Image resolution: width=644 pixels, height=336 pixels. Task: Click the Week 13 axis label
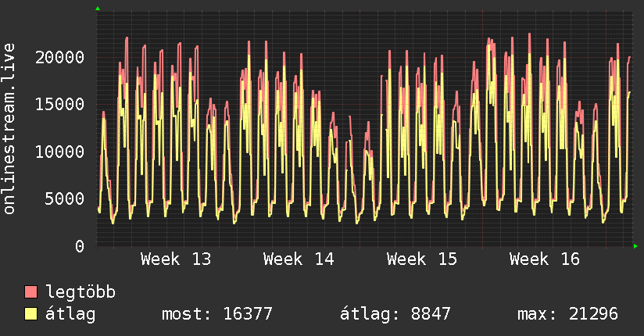[176, 259]
